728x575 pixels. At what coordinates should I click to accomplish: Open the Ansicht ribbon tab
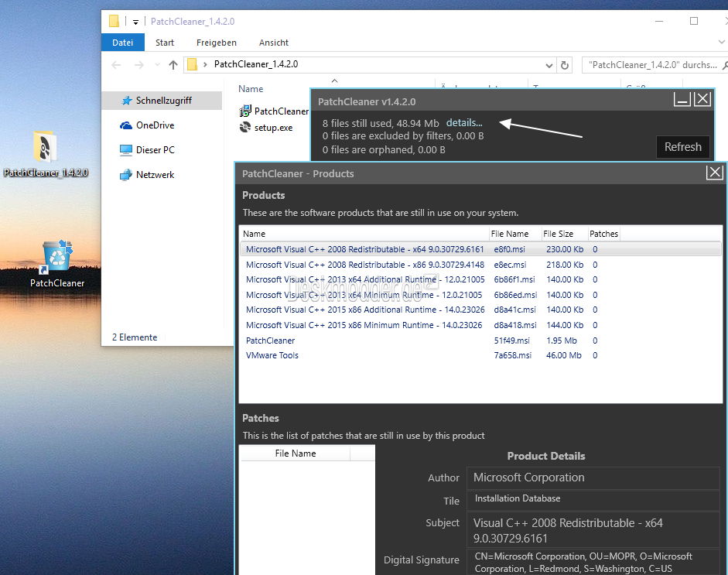pos(273,43)
